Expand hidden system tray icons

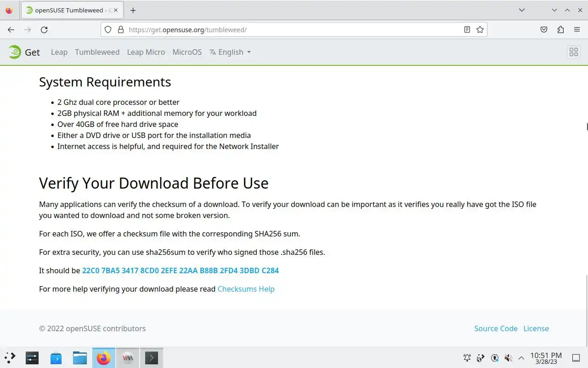pyautogui.click(x=521, y=357)
